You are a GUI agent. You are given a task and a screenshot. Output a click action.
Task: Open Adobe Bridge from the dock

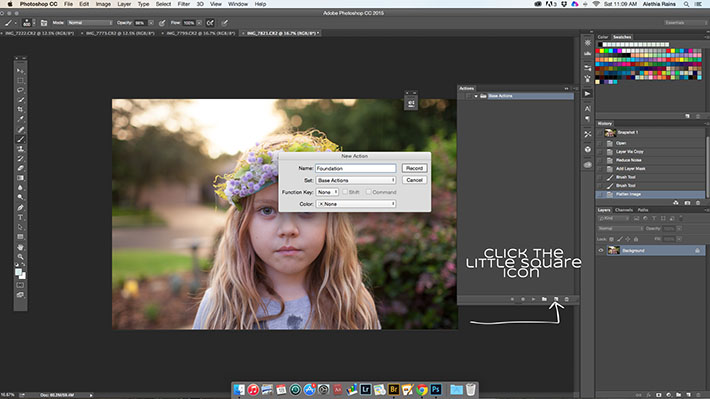click(x=393, y=389)
